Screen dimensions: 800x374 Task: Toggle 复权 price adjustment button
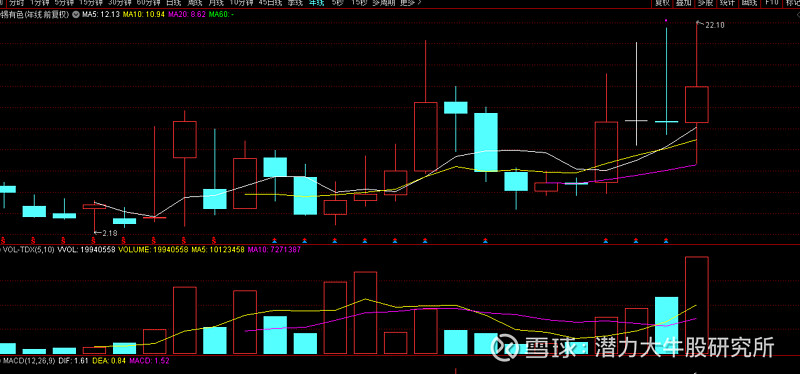tap(662, 3)
